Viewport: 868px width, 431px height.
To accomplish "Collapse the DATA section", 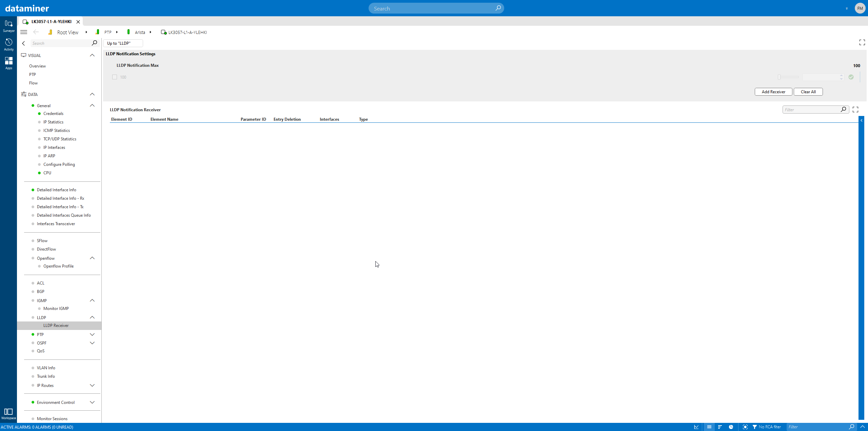I will (92, 94).
